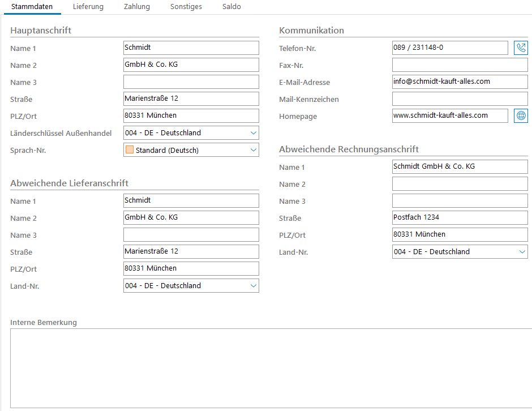Viewport: 532px width, 411px height.
Task: Click the Stammdaten tab
Action: point(32,7)
